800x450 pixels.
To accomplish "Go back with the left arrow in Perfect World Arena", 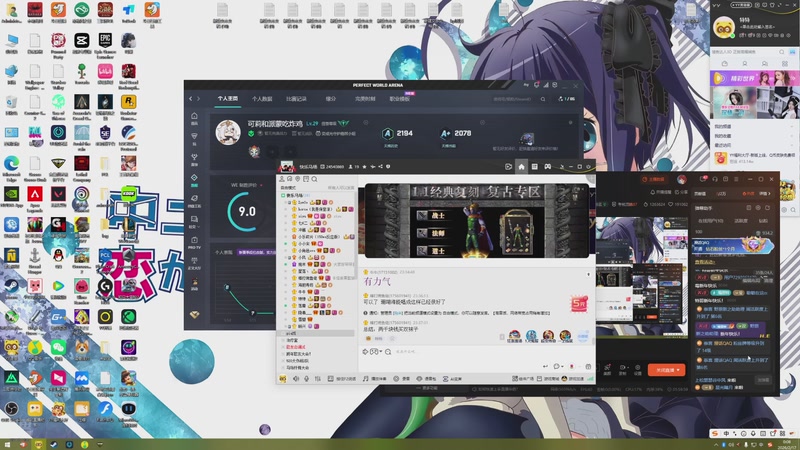I will [191, 99].
